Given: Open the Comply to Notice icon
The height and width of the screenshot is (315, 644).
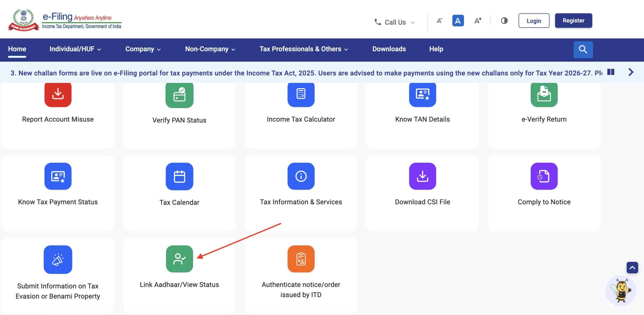Looking at the screenshot, I should click(x=544, y=176).
